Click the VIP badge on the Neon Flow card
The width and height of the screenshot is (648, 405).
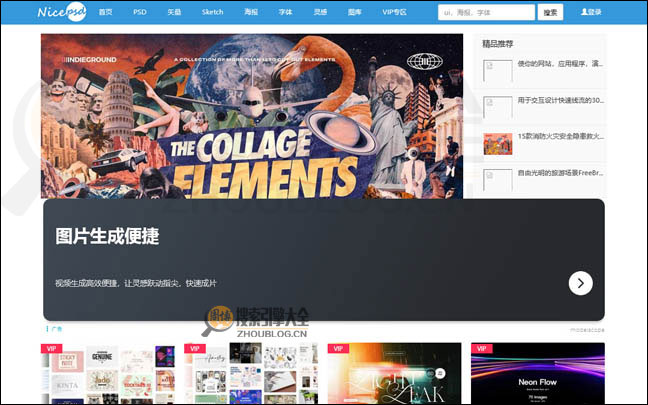[x=483, y=348]
